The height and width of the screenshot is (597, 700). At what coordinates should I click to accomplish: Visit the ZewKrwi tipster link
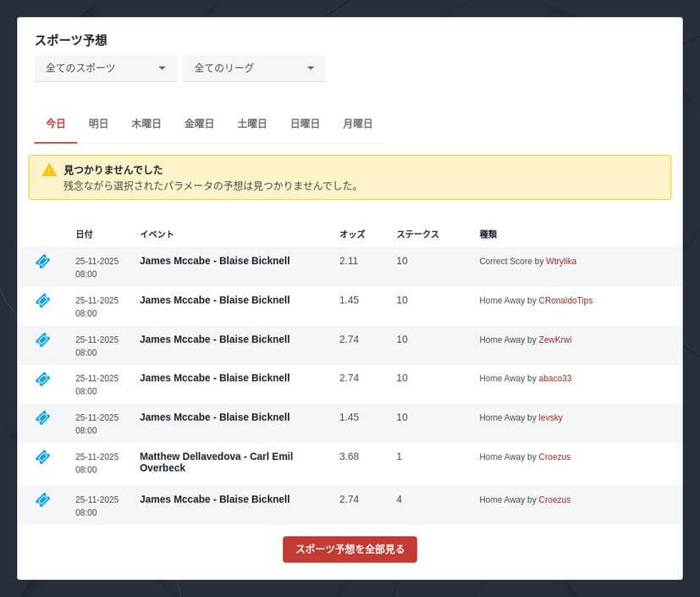554,340
